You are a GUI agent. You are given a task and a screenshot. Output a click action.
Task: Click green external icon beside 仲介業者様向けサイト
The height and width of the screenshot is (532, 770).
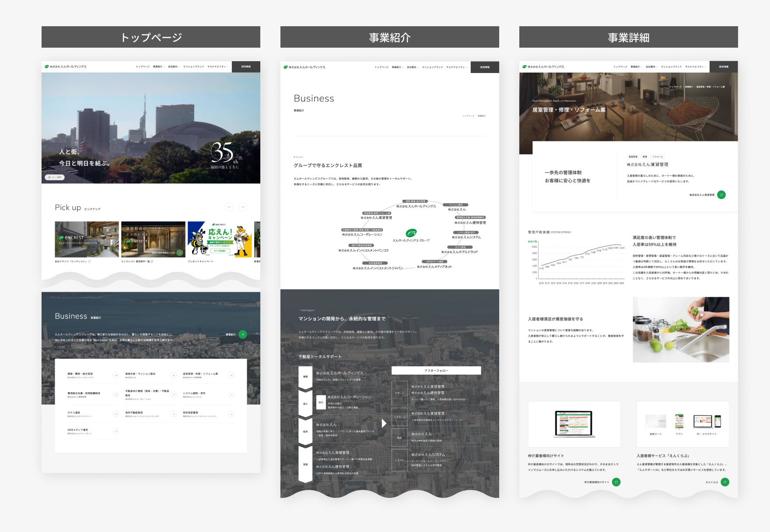(616, 482)
